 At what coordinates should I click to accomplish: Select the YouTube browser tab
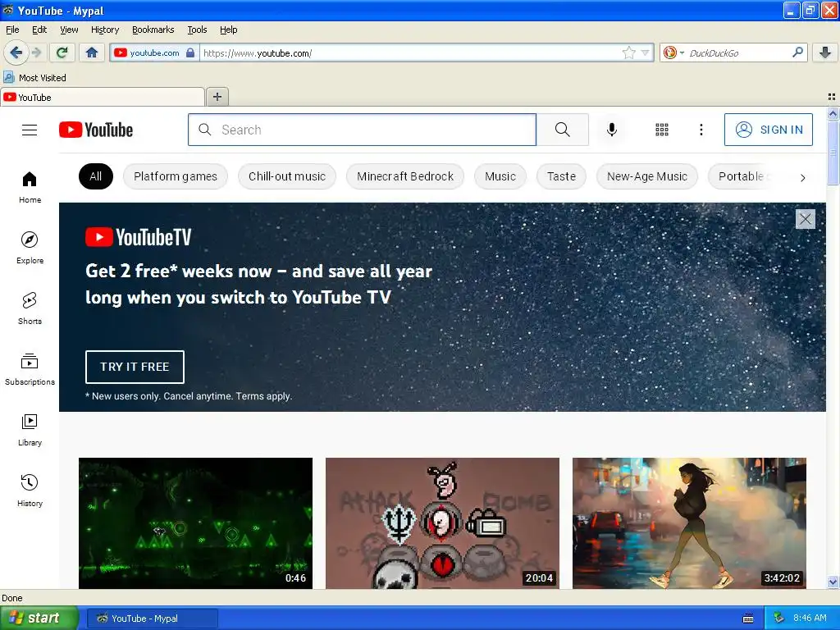pos(103,97)
